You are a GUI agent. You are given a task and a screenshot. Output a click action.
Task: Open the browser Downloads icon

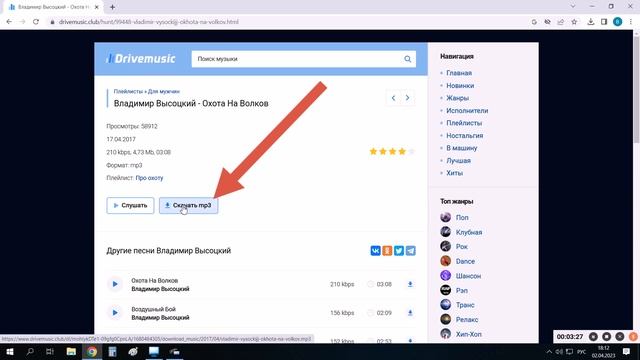591,22
